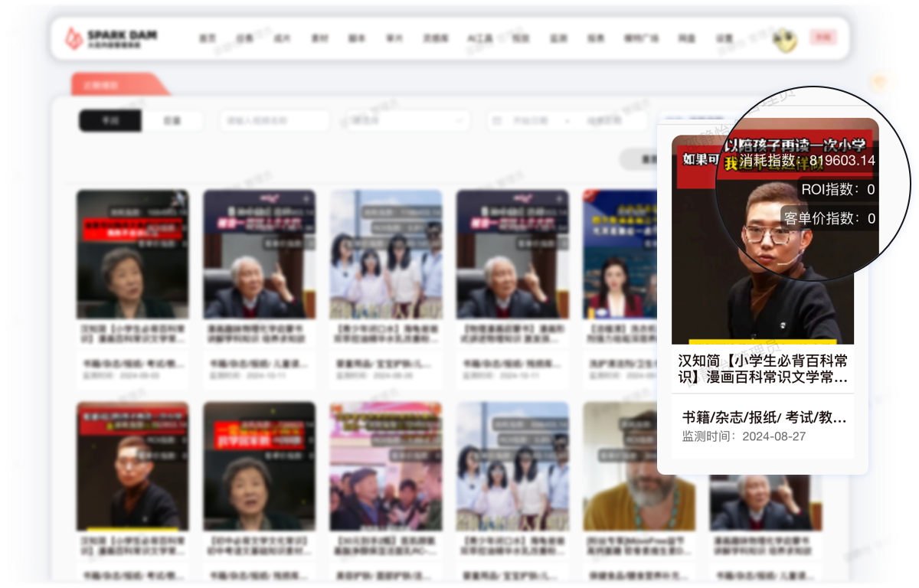Click the 书籍/杂志/报纸/ 考试/教… category text
Image resolution: width=919 pixels, height=588 pixels.
tap(764, 417)
